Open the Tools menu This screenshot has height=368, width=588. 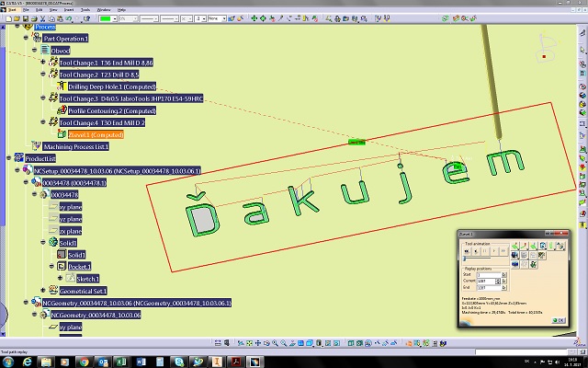click(x=84, y=8)
